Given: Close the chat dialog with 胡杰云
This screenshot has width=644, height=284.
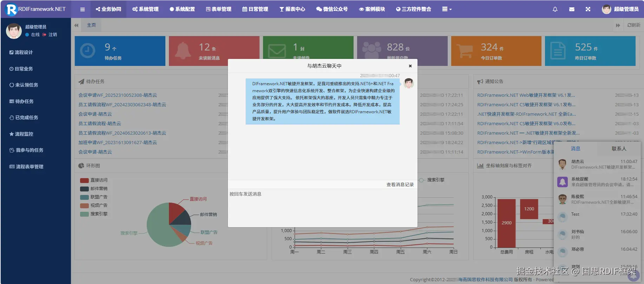Looking at the screenshot, I should click(x=410, y=66).
